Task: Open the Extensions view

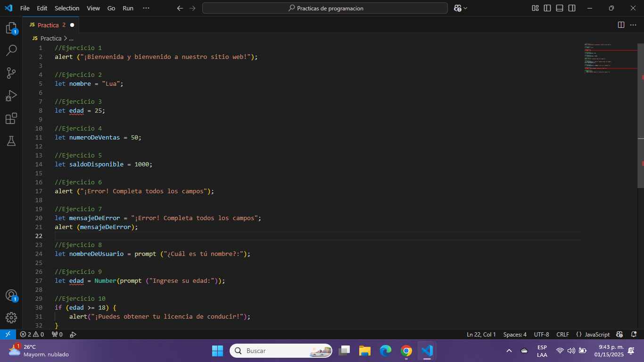Action: click(x=11, y=118)
